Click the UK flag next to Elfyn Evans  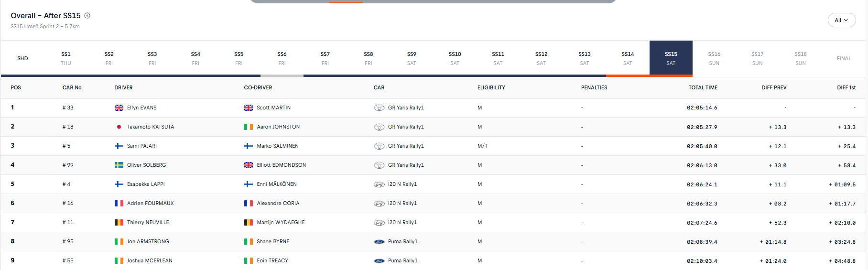click(119, 108)
